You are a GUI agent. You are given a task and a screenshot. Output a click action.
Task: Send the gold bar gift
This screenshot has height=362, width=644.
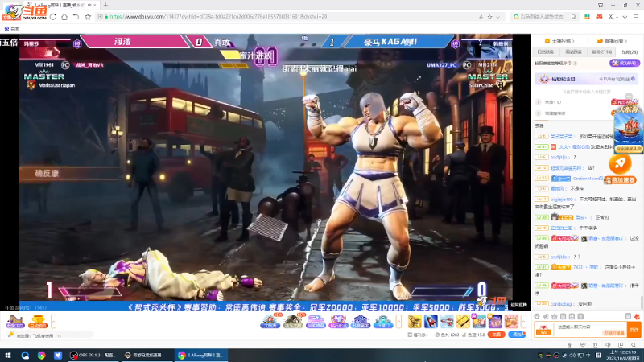[x=463, y=321]
